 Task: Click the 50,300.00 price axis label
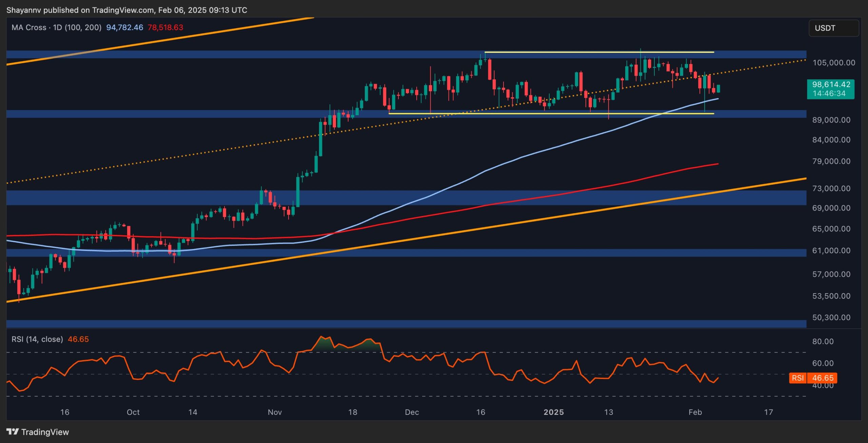(831, 318)
